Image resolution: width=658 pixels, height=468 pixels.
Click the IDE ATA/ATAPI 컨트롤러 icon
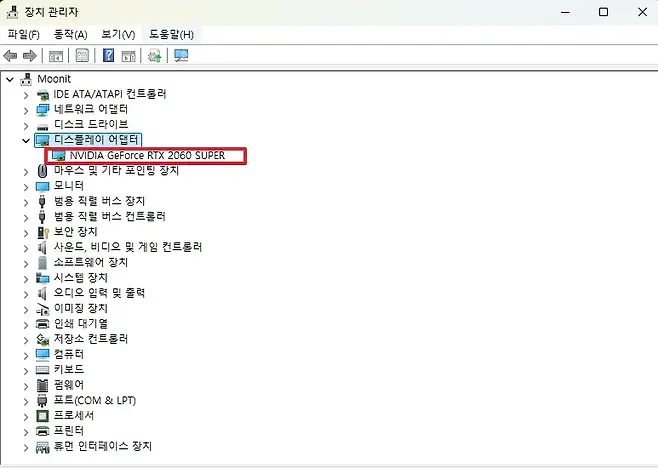point(42,94)
